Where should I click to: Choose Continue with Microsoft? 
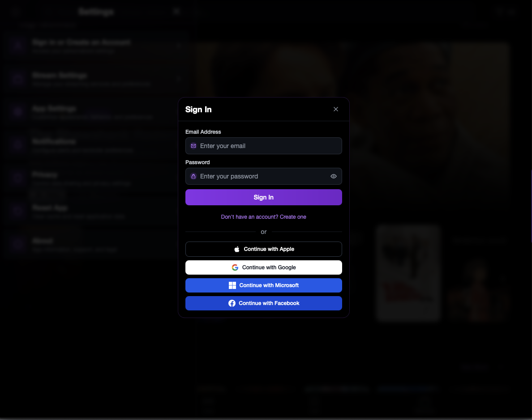click(264, 285)
